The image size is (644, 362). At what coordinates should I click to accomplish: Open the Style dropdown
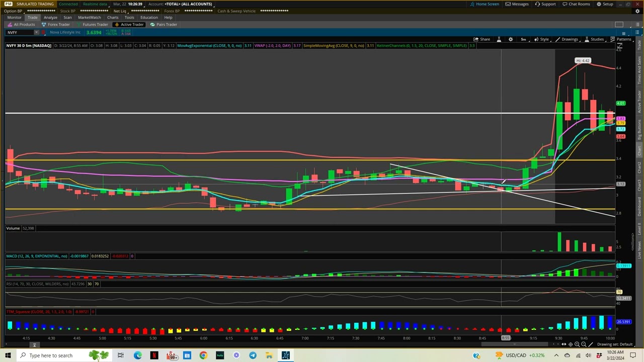pos(542,39)
